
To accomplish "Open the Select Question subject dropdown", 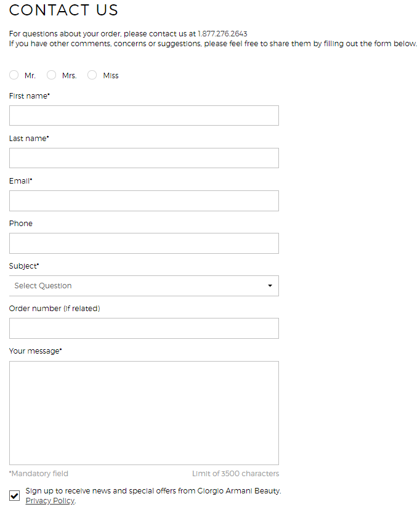I will pyautogui.click(x=144, y=286).
